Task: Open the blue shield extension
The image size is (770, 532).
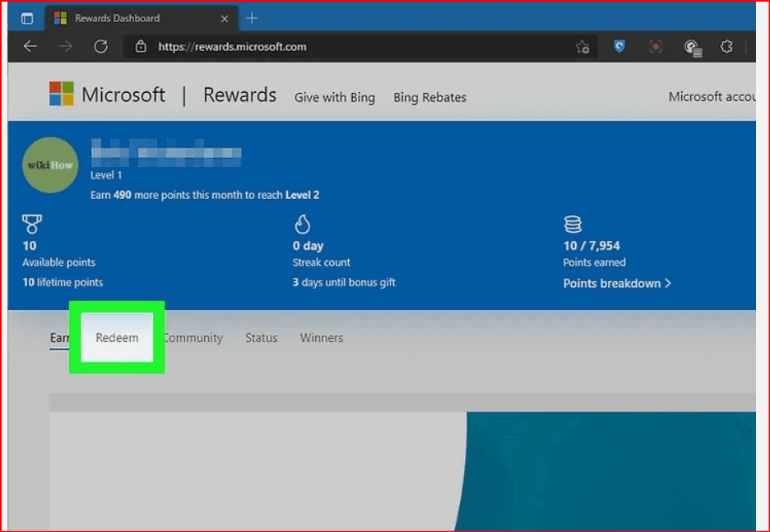Action: (619, 46)
